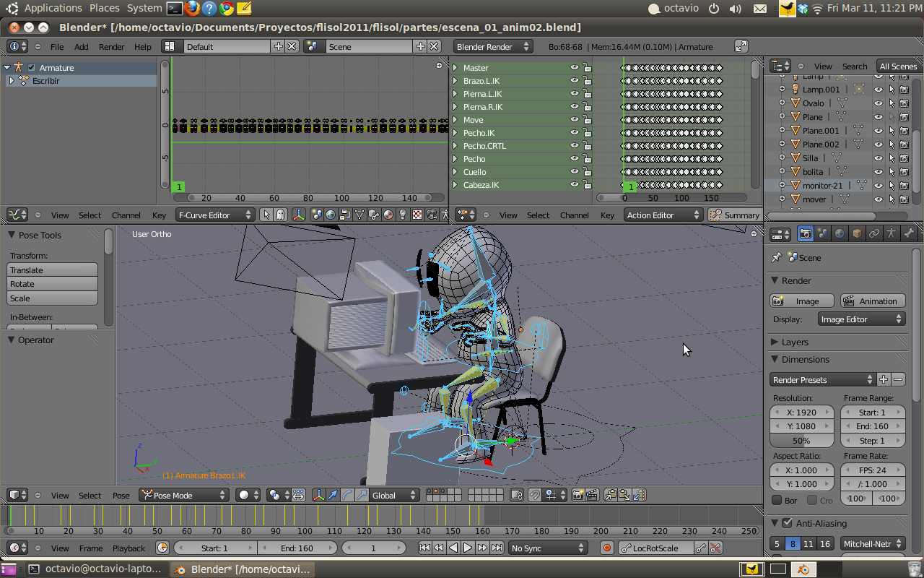Click the red record auto-keyframe button
The height and width of the screenshot is (578, 924).
tap(607, 548)
